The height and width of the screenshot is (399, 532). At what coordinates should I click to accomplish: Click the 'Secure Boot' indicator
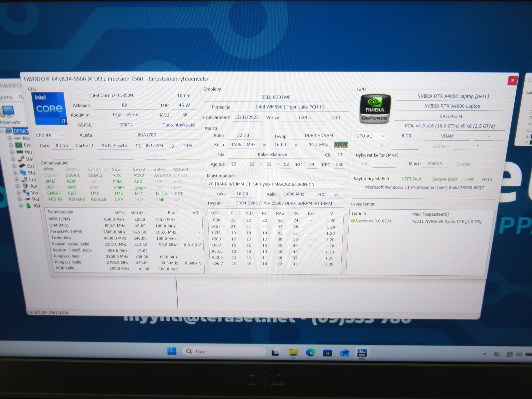(444, 179)
